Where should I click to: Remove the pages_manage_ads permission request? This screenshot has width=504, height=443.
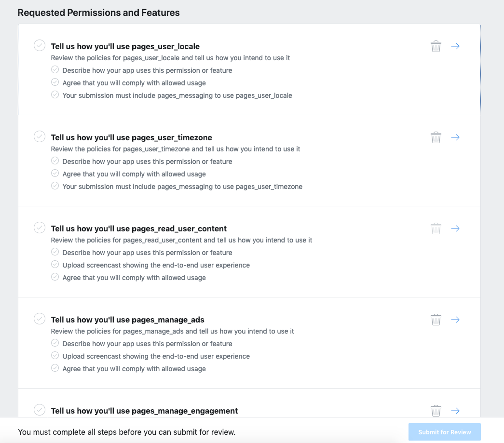(436, 320)
